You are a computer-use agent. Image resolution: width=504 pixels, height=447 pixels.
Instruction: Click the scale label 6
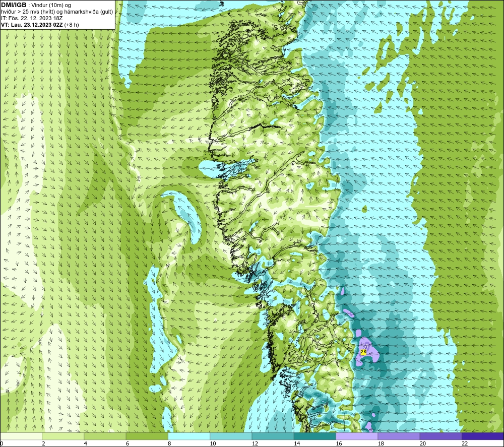coord(128,443)
